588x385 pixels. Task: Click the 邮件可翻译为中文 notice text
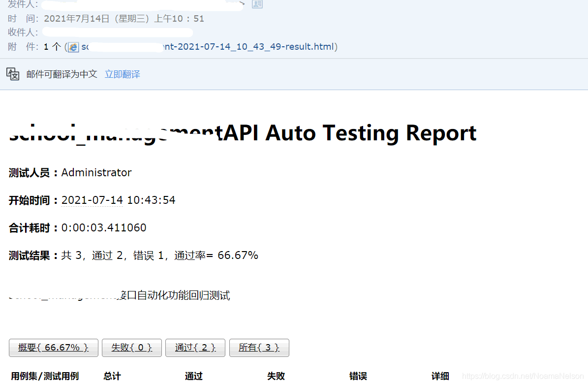[62, 74]
